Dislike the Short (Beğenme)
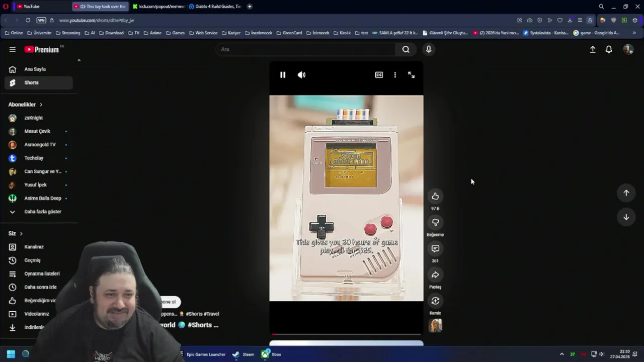 [x=435, y=222]
